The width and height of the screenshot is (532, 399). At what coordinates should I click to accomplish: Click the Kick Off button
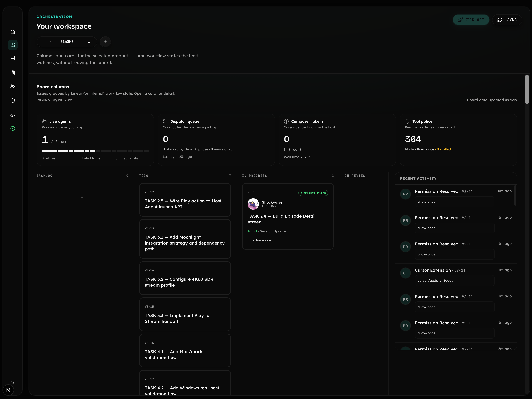pyautogui.click(x=471, y=20)
